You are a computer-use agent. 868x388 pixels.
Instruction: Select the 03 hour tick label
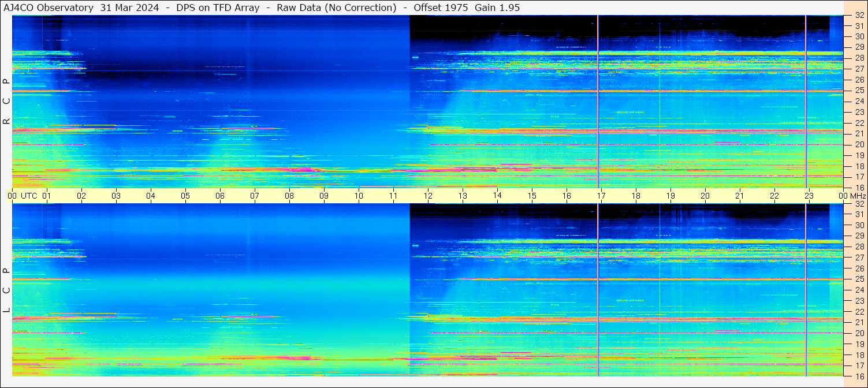pos(116,196)
